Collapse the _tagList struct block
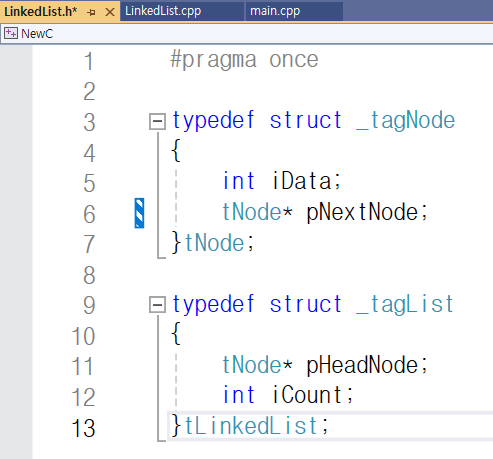493x459 pixels. click(157, 305)
